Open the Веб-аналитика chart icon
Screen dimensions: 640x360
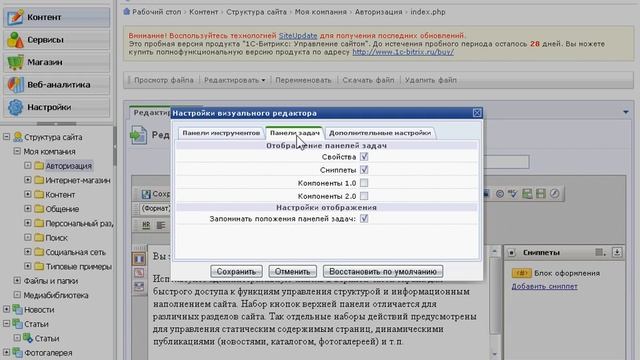tap(15, 84)
